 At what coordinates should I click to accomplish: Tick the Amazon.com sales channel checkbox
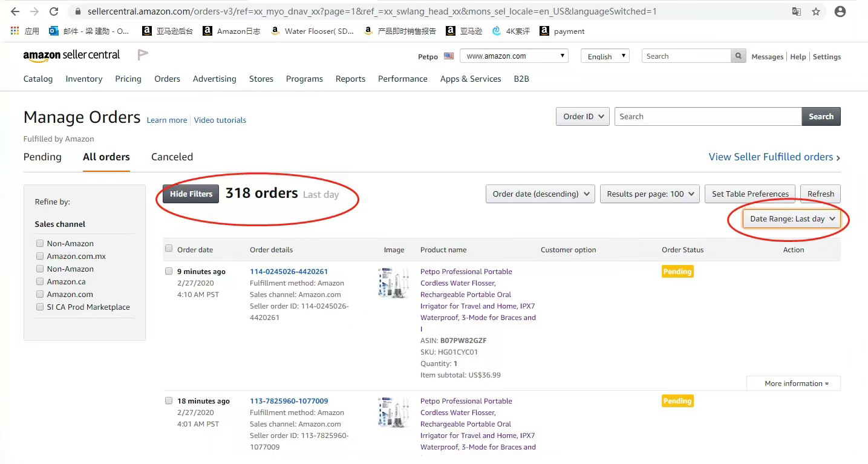coord(40,294)
